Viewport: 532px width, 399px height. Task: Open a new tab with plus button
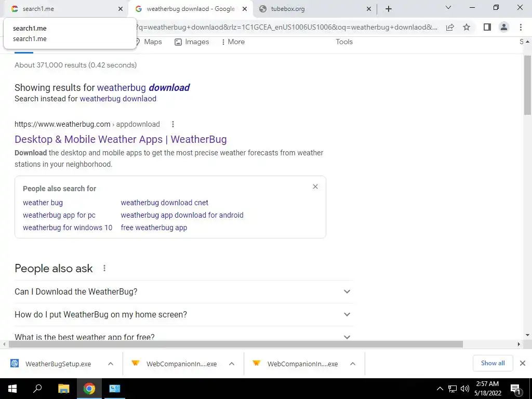tap(389, 9)
